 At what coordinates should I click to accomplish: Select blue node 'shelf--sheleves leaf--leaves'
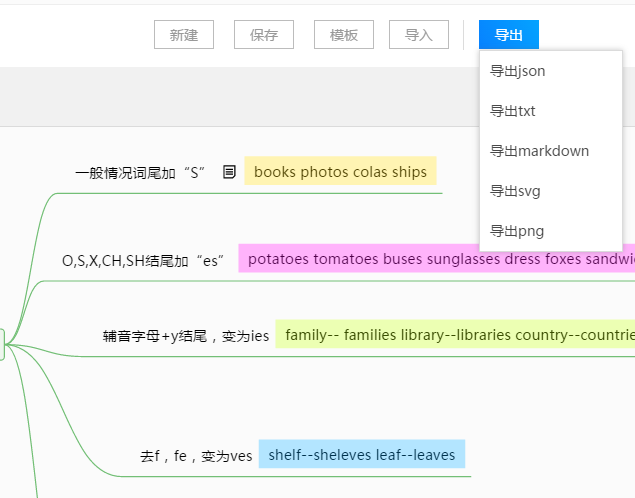[362, 454]
